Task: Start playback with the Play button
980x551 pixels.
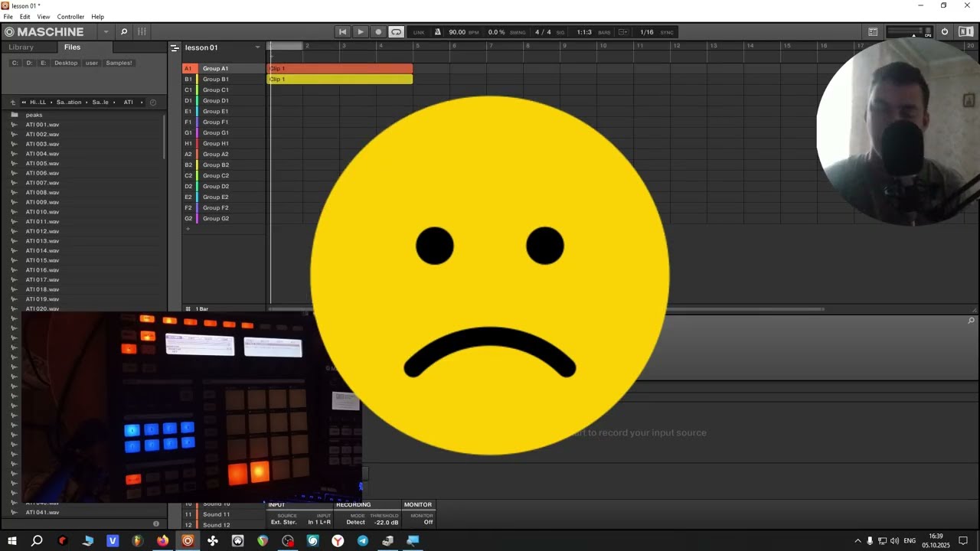Action: click(360, 32)
